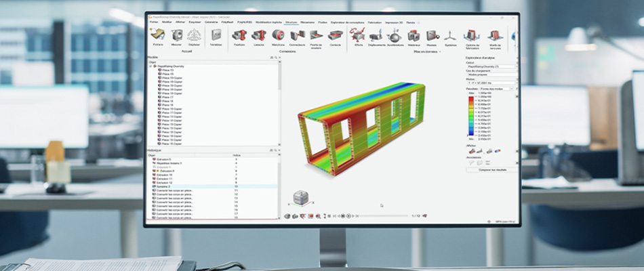Viewport: 644px width, 271px height.
Task: Open the Connecteurs tool
Action: click(297, 37)
